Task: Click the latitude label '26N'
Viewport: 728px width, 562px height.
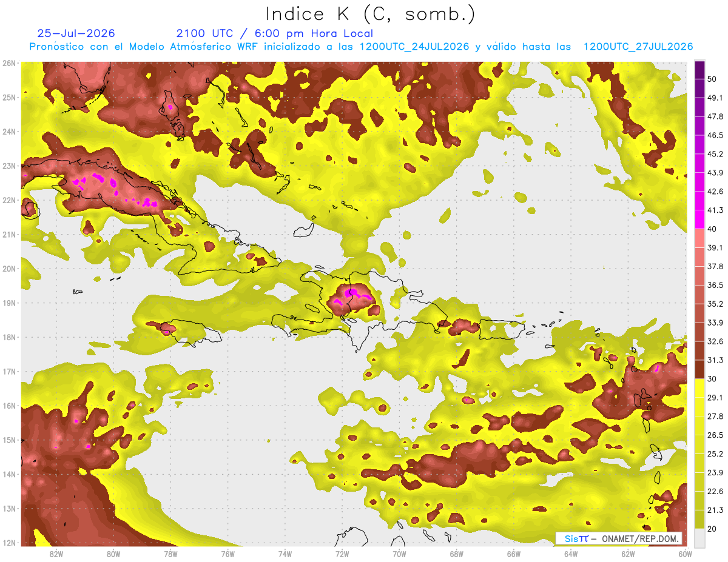Action: (x=9, y=63)
